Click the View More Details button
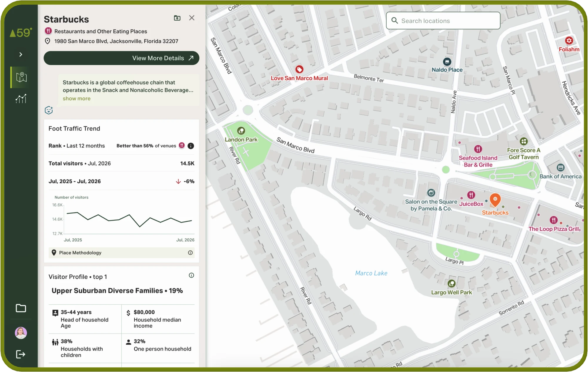Image resolution: width=588 pixels, height=372 pixels. (x=121, y=58)
